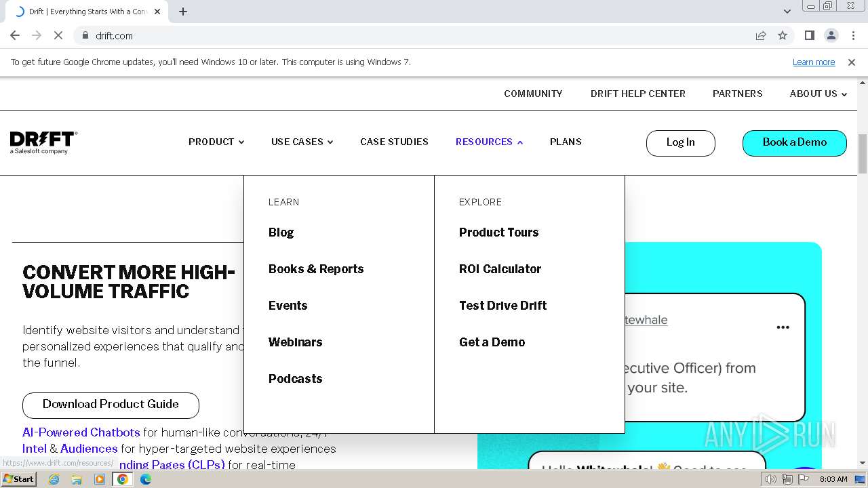
Task: Expand the USE CASES menu
Action: [x=302, y=142]
